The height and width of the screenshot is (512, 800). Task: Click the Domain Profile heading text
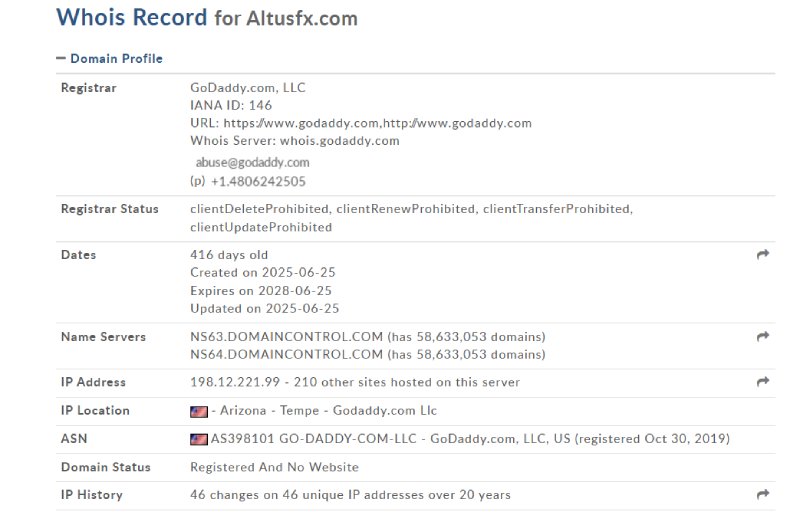click(x=116, y=59)
